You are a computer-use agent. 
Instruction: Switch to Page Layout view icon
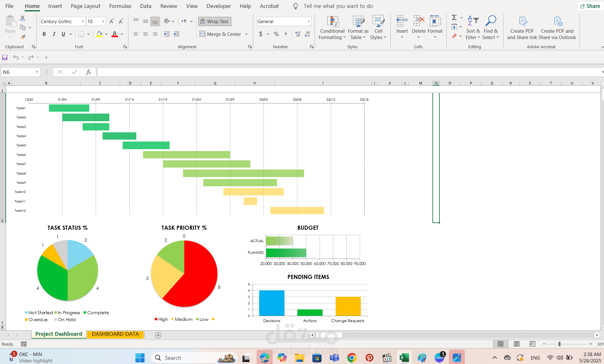click(x=517, y=344)
